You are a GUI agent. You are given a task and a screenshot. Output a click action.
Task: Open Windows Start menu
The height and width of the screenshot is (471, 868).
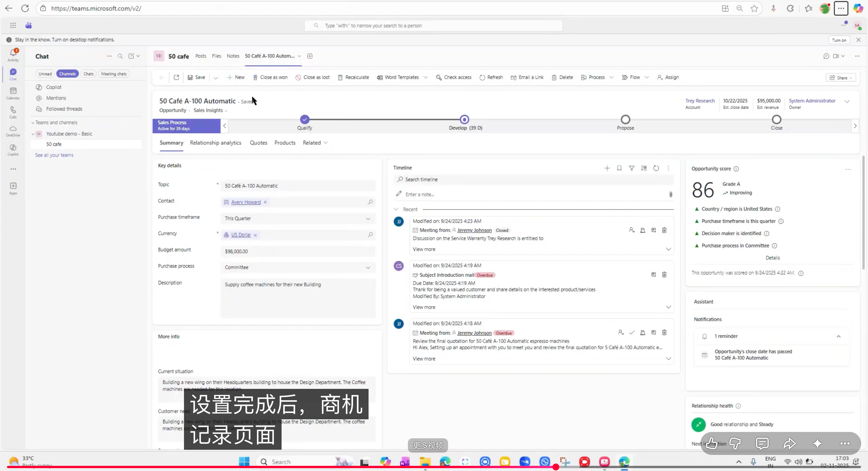coord(244,461)
